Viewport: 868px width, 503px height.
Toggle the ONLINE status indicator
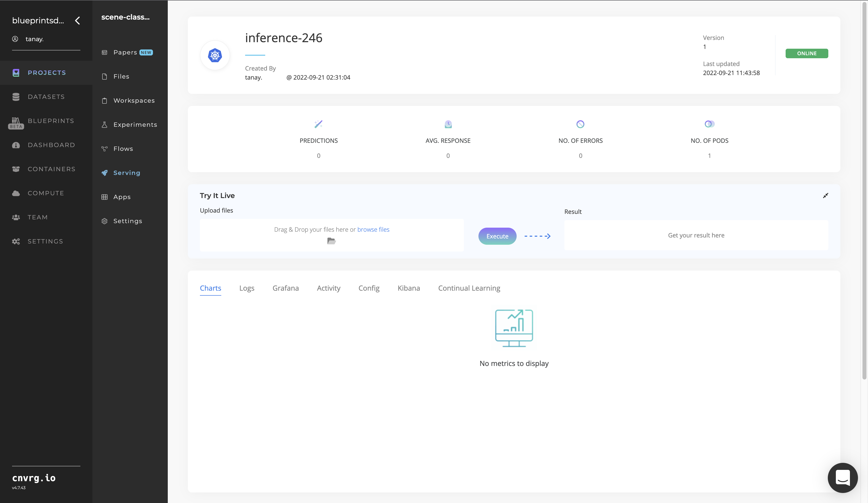[807, 53]
